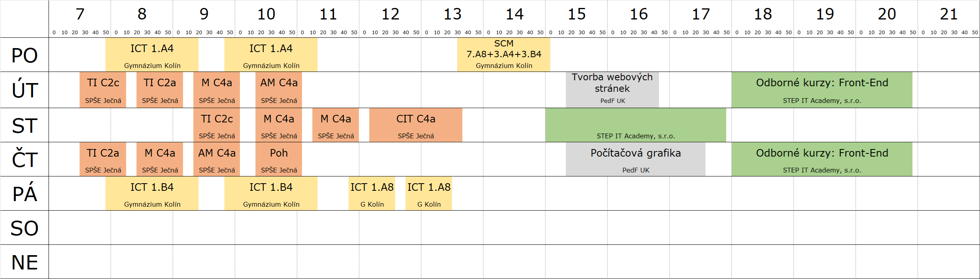Viewport: 980px width, 279px height.
Task: Select Wednesday's CIT C4a lesson
Action: (x=416, y=125)
